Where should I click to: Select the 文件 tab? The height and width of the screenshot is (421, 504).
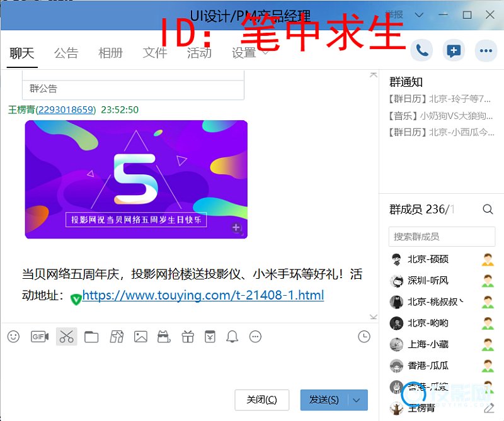[x=155, y=53]
